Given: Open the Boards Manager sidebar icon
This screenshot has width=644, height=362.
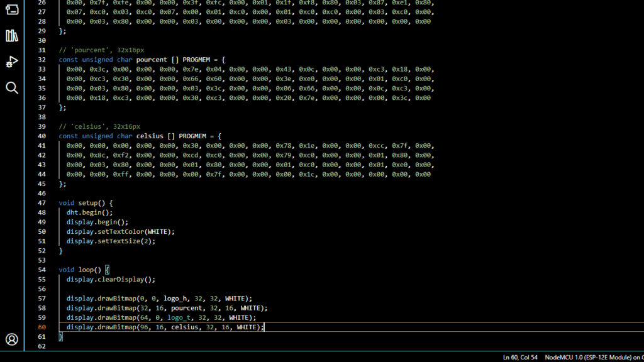Looking at the screenshot, I should (12, 9).
